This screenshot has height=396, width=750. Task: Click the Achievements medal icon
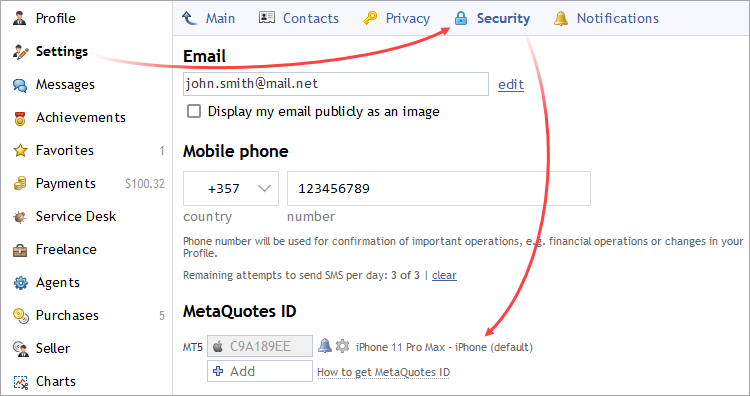pyautogui.click(x=20, y=118)
